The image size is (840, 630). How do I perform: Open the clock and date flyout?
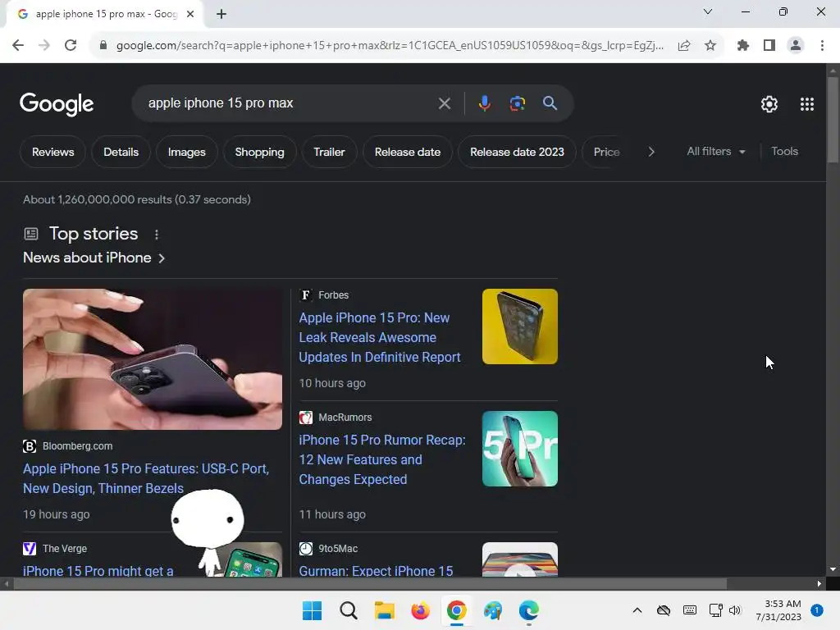tap(778, 610)
